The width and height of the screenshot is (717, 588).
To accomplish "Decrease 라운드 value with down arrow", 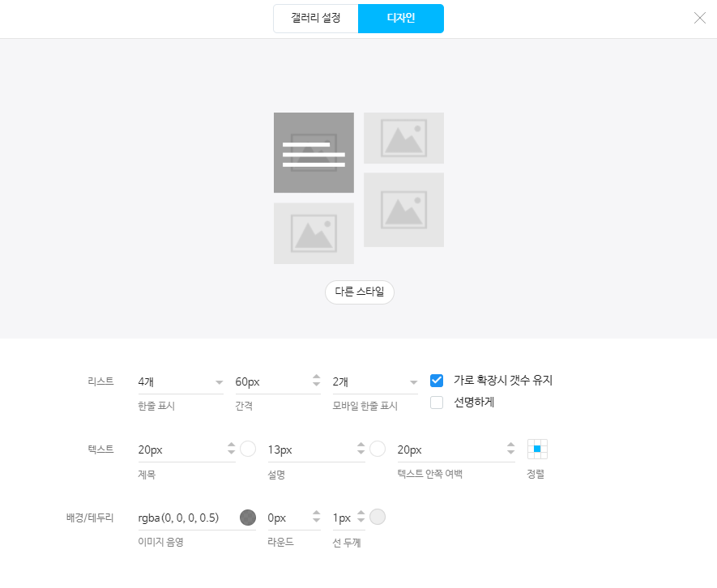I will [x=317, y=520].
